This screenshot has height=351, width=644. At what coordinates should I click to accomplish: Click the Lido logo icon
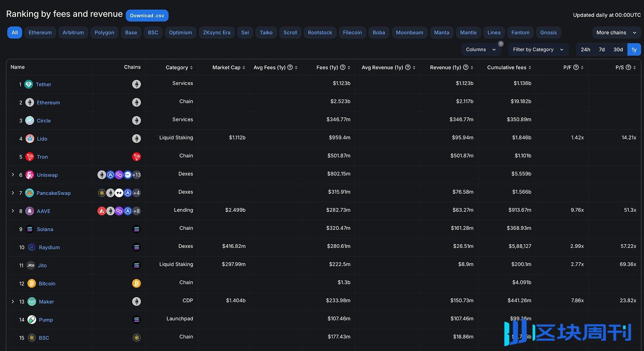(30, 139)
